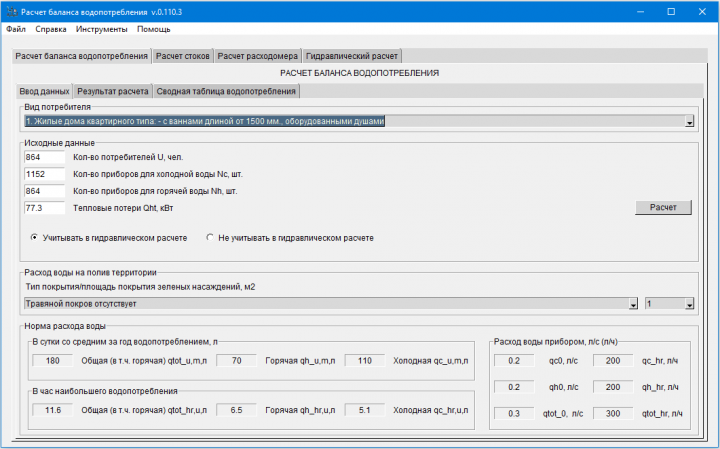Click the qc0 л/с field

[x=514, y=361]
